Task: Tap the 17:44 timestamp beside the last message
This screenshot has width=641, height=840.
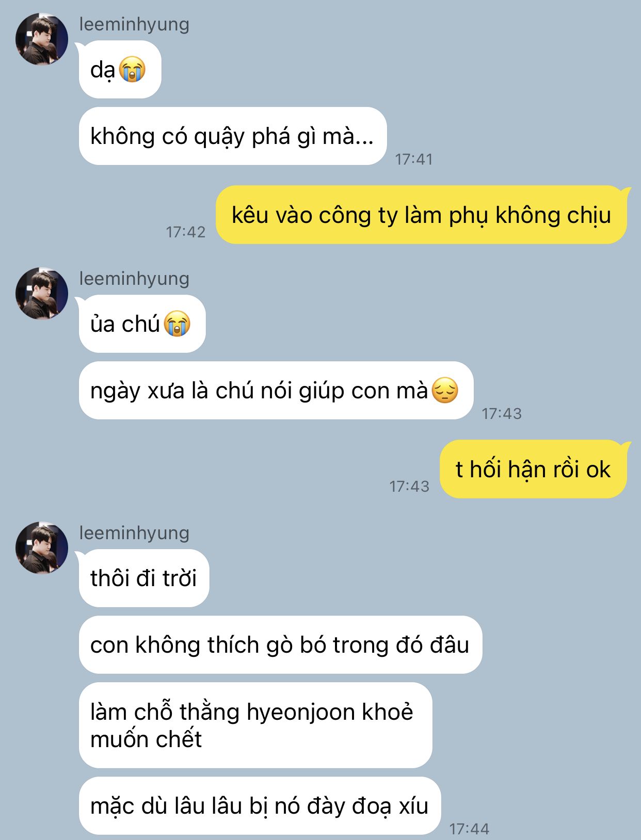Action: [469, 829]
